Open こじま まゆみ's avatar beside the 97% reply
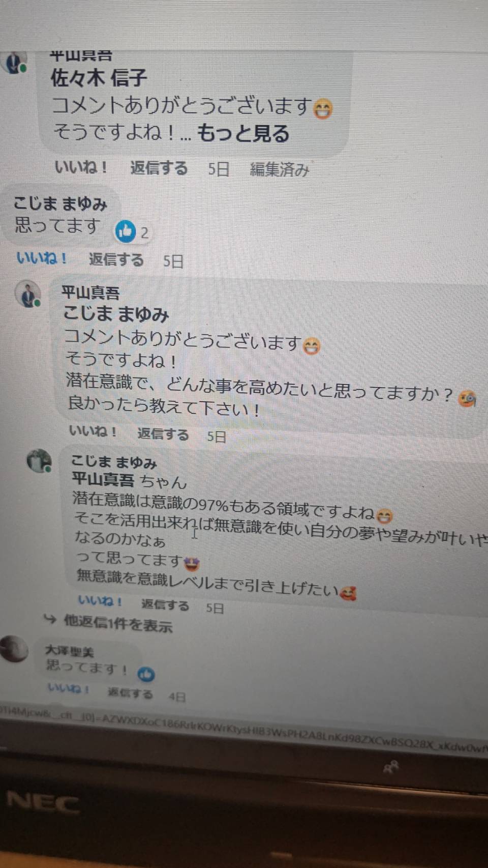 click(39, 461)
